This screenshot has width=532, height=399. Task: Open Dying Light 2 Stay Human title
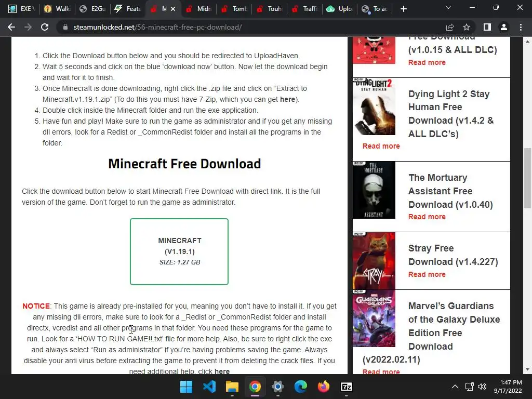[451, 114]
